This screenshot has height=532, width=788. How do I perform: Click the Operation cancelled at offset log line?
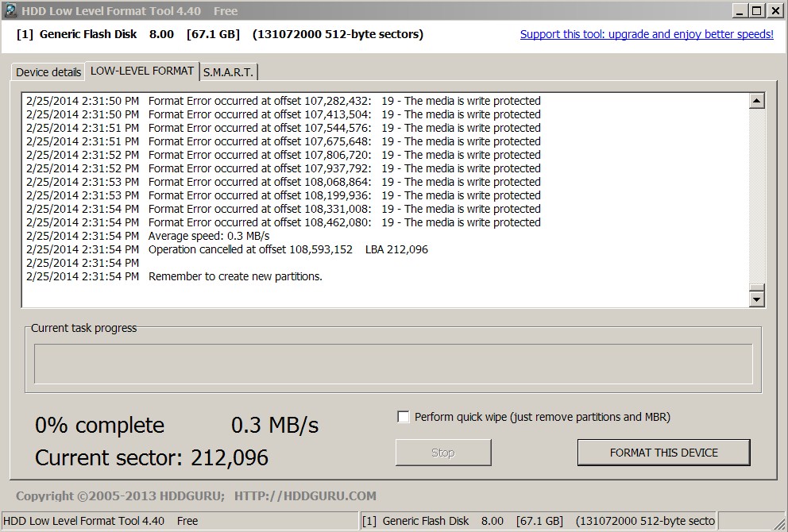pos(227,249)
